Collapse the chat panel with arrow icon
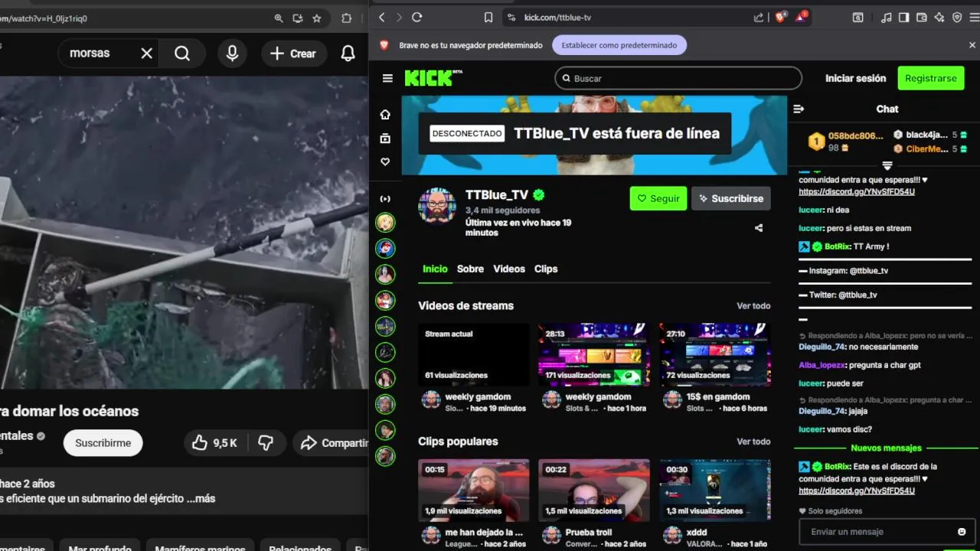Image resolution: width=980 pixels, height=551 pixels. (799, 109)
